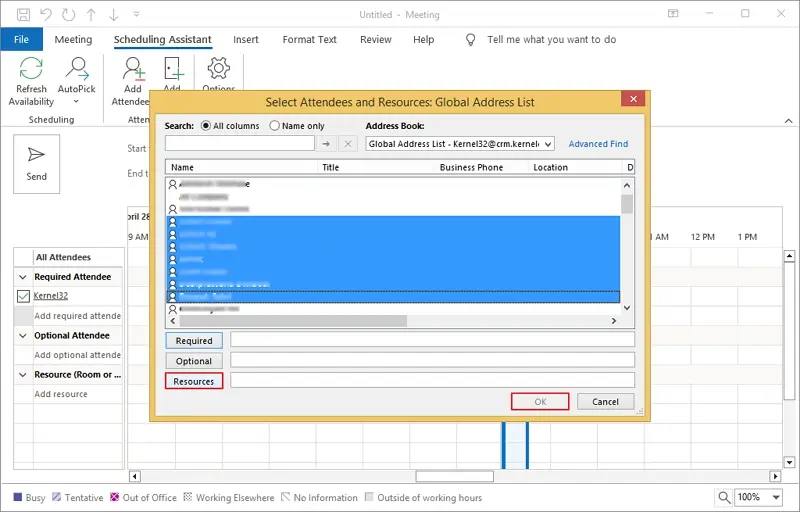Click the Required button in dialog

pos(194,341)
